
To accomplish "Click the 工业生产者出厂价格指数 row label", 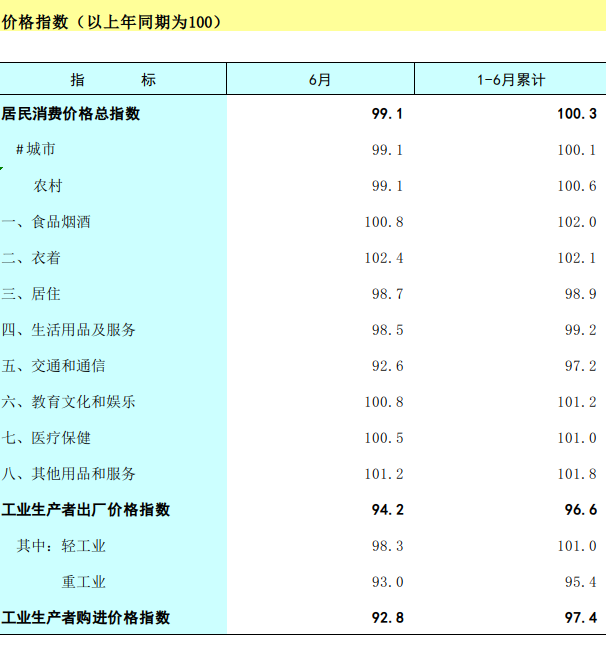I will click(x=86, y=510).
